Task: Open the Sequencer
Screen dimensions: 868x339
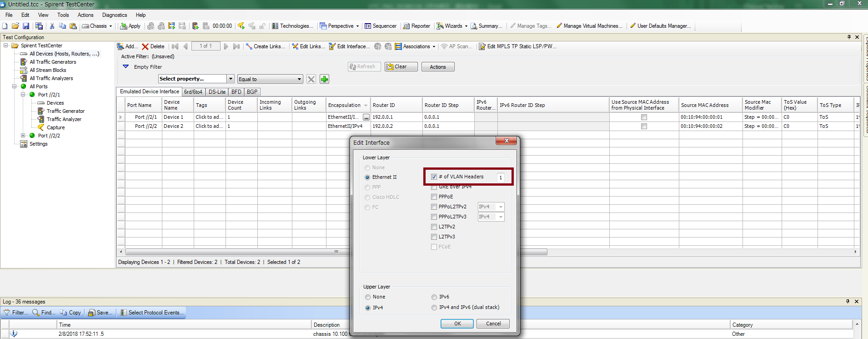Action: tap(381, 26)
